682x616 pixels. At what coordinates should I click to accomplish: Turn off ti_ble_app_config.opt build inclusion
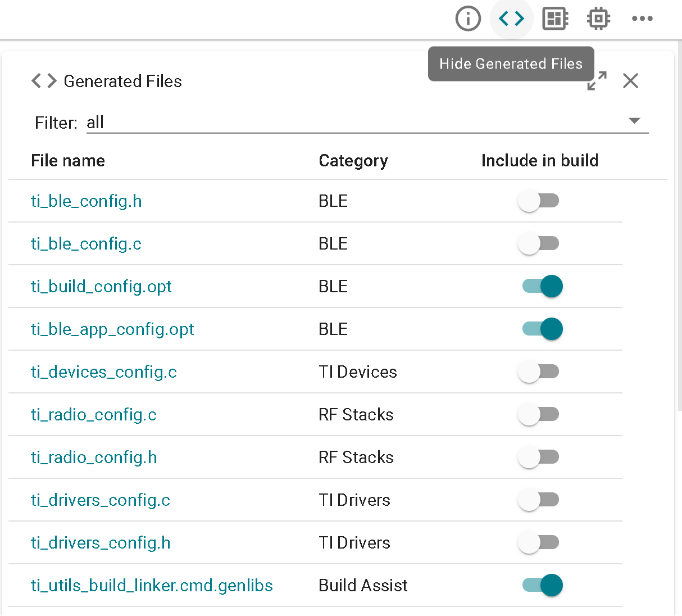coord(542,329)
